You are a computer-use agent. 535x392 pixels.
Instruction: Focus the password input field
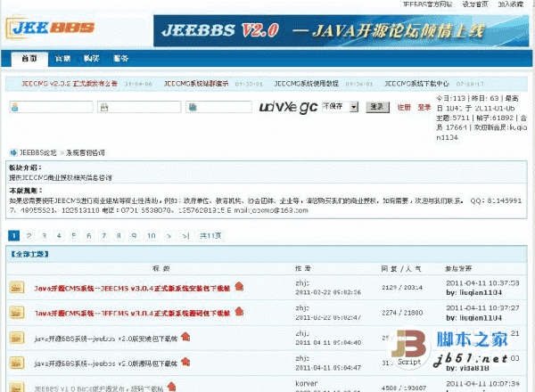(139, 107)
